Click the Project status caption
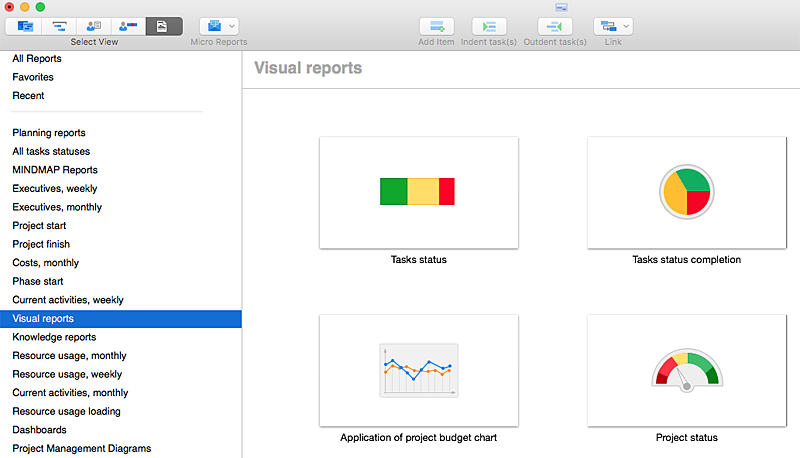Screen dimensions: 800x458 point(687,438)
